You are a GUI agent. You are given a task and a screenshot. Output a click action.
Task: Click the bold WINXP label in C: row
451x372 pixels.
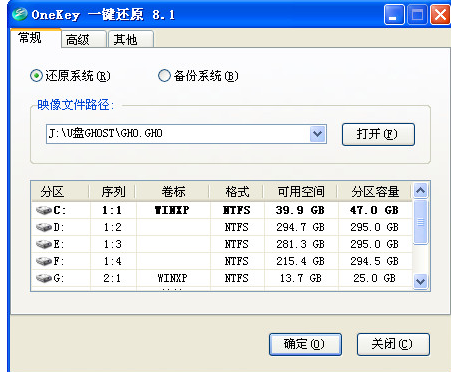tap(172, 210)
